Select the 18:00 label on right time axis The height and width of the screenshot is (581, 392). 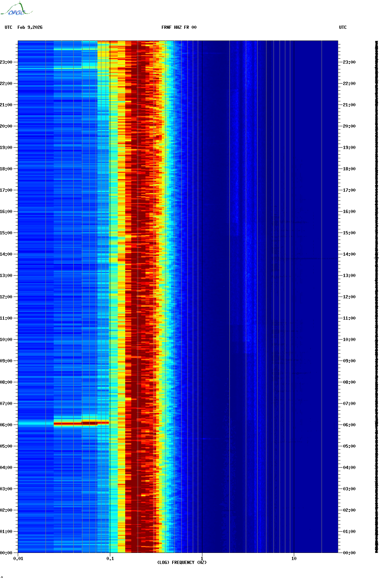(x=349, y=169)
